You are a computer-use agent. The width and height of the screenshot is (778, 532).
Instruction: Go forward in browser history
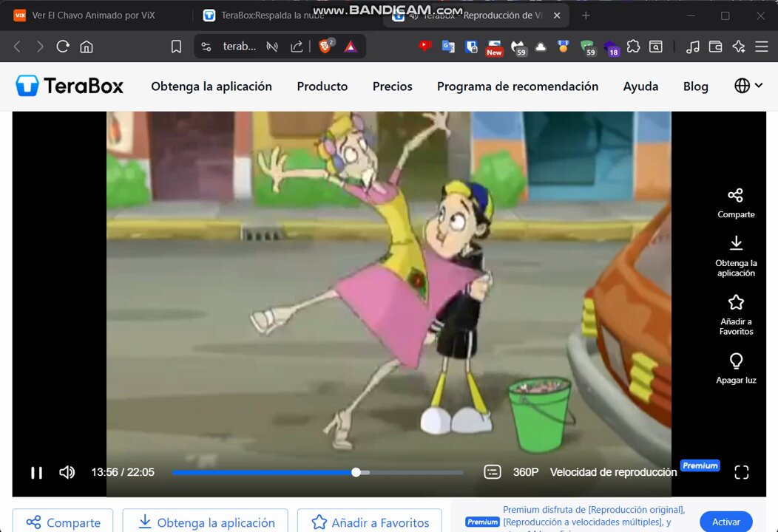[40, 47]
